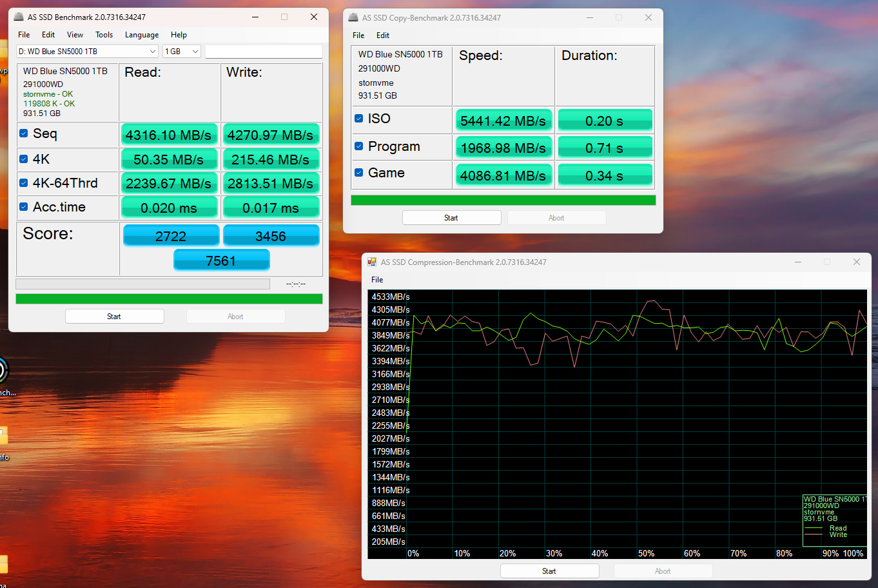Click 4K read result 50.35 MB/s

point(169,159)
